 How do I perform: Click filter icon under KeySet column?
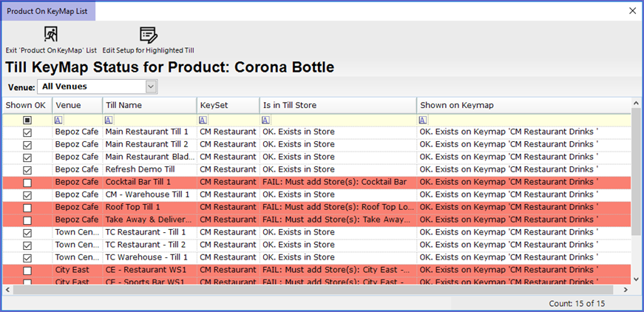click(203, 120)
